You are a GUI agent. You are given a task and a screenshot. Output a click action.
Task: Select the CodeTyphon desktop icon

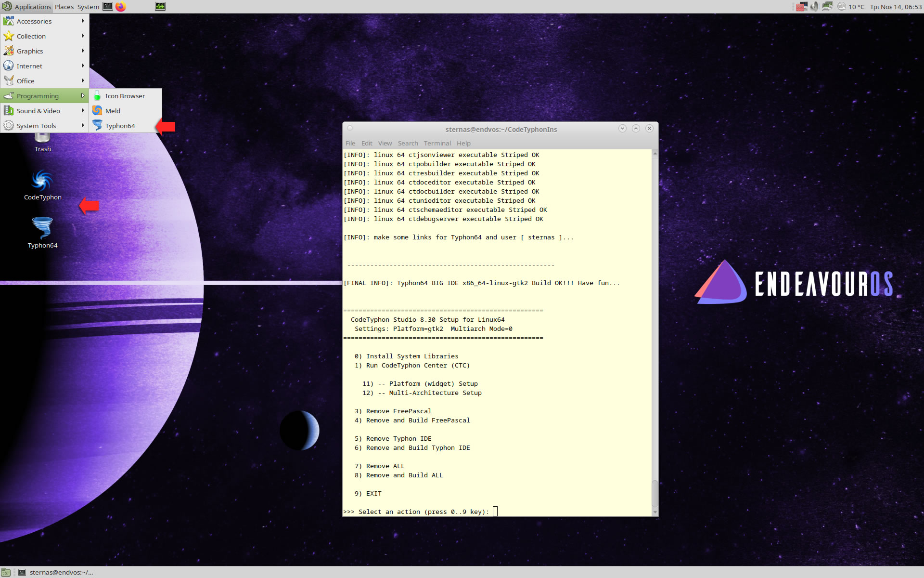click(x=42, y=185)
